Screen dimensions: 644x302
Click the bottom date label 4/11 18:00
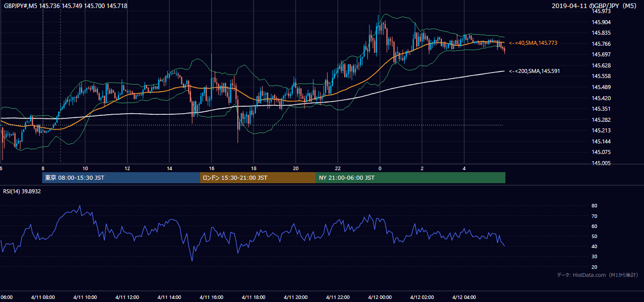[x=253, y=297]
